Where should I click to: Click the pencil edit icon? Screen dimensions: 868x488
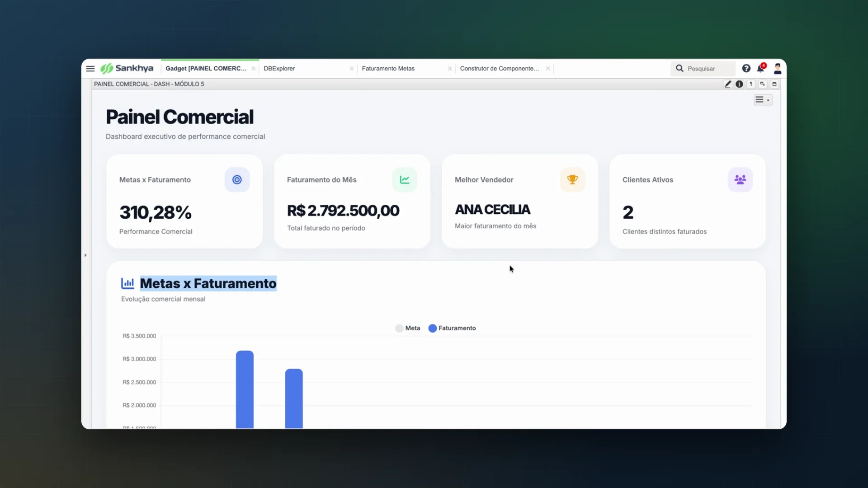point(728,84)
